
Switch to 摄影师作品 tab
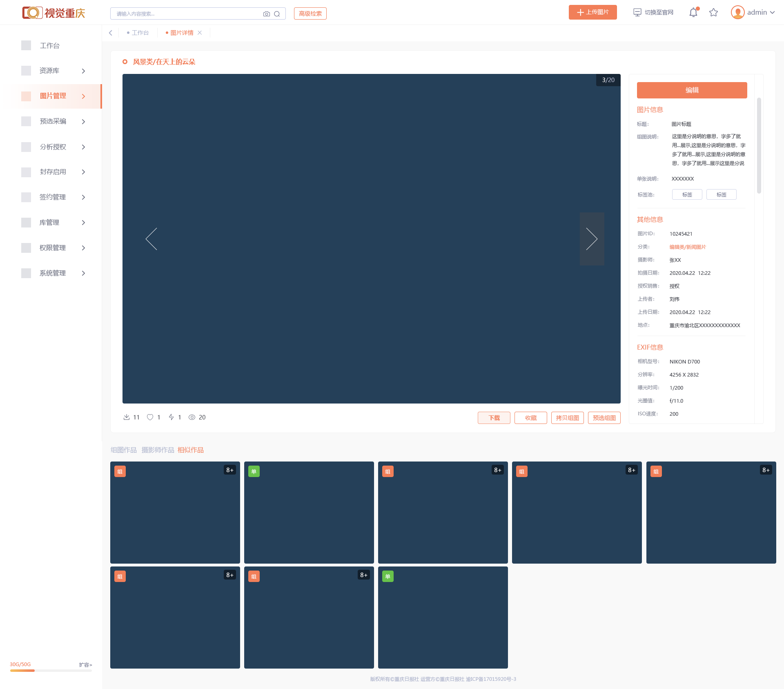[158, 450]
